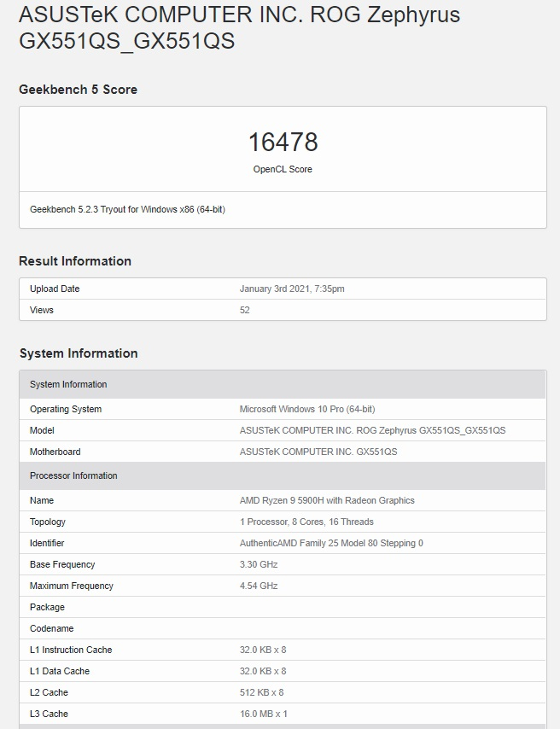Click the ASUSTeK ROG Zephyrus GX551QS page title
This screenshot has height=729, width=560.
point(240,27)
